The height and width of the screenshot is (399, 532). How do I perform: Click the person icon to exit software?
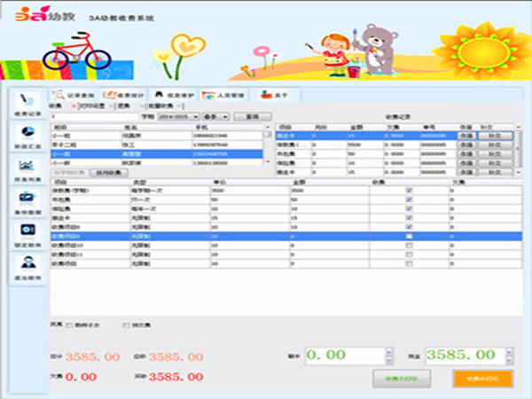click(28, 263)
